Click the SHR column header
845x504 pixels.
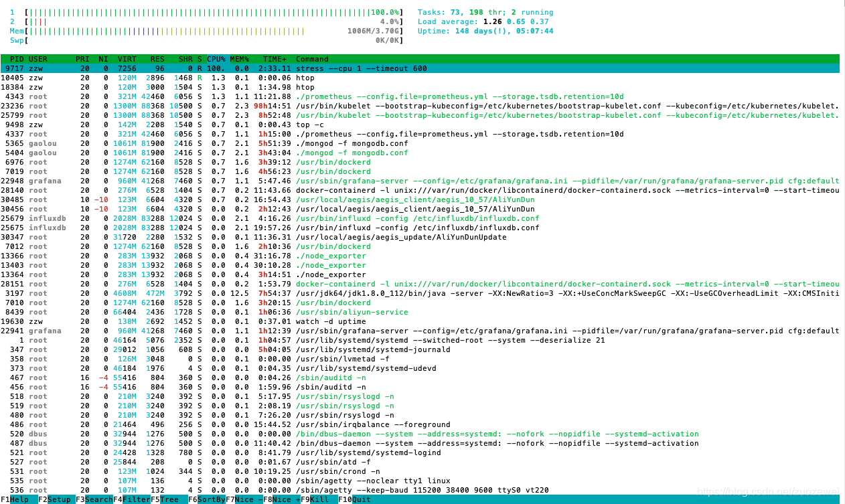click(185, 59)
